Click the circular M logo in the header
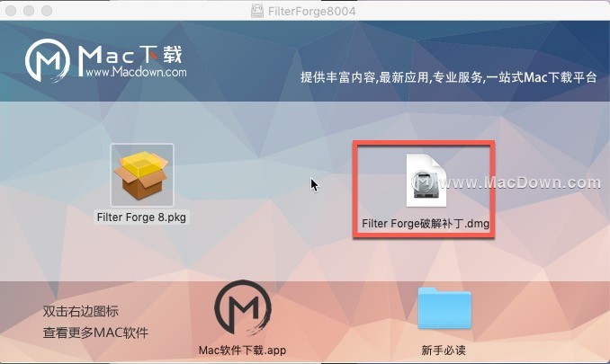The width and height of the screenshot is (610, 364). coord(48,60)
